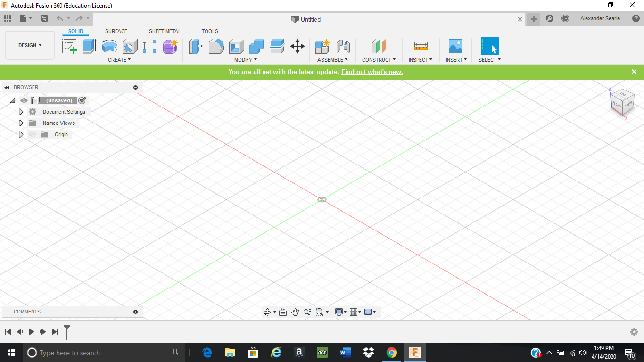Viewport: 644px width, 362px height.
Task: Select the Shell tool
Action: pyautogui.click(x=237, y=46)
